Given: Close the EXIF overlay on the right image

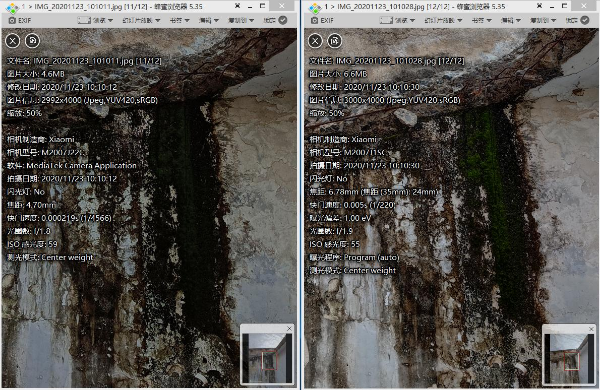Looking at the screenshot, I should click(x=315, y=41).
